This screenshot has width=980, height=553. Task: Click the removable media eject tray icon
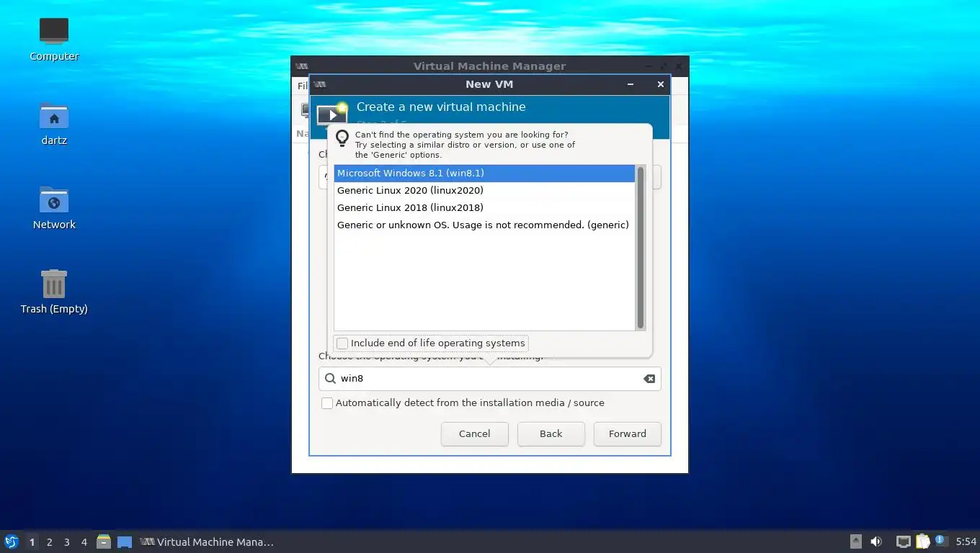point(855,541)
